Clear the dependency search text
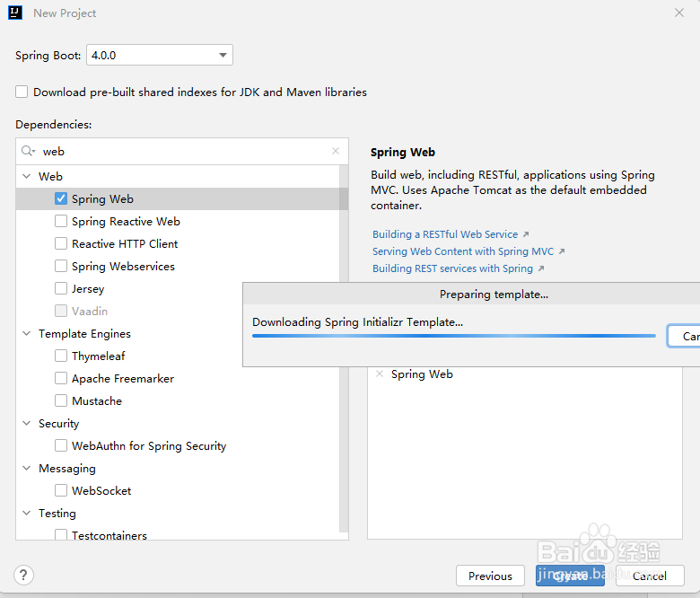700x598 pixels. [x=336, y=152]
